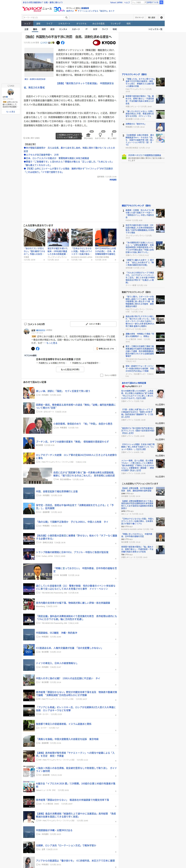Open settings gear icon
186x868 pixels.
[x=161, y=18]
